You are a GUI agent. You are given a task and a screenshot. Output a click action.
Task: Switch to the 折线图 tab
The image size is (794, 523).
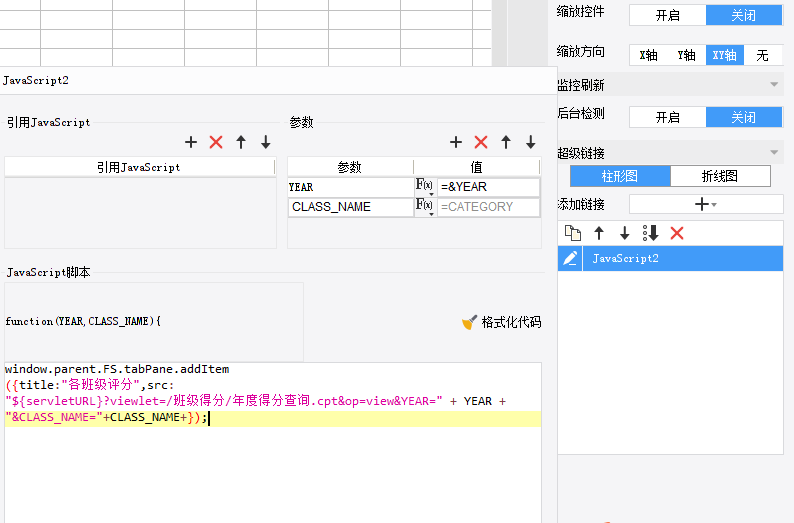(x=720, y=176)
